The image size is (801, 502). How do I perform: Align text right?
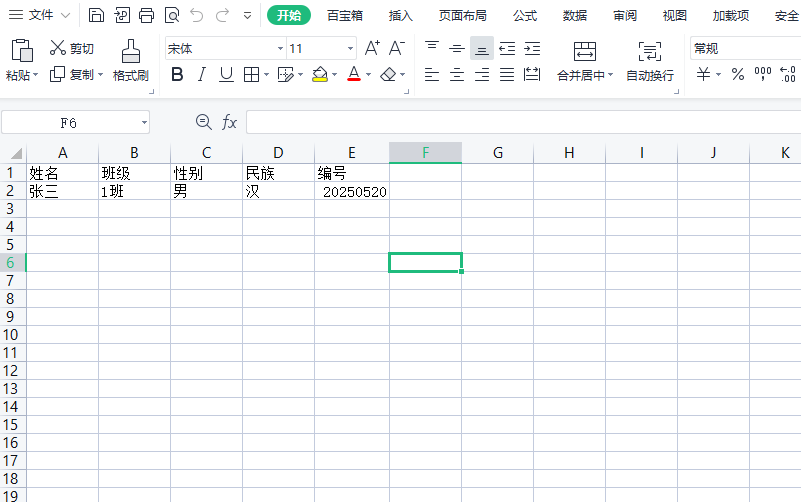click(x=482, y=75)
